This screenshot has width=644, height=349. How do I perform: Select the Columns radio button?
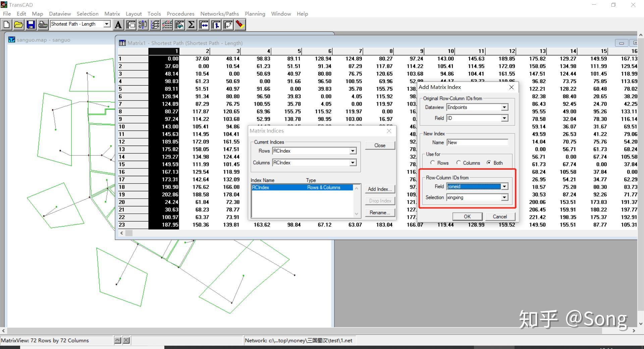(458, 163)
